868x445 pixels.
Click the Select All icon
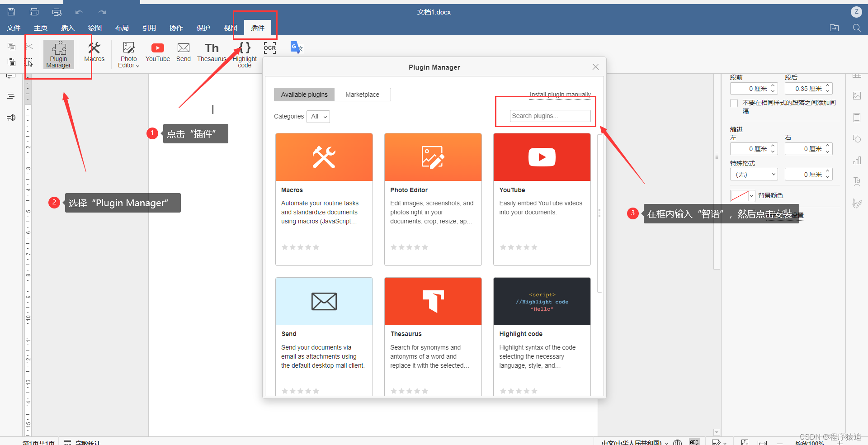pos(28,62)
